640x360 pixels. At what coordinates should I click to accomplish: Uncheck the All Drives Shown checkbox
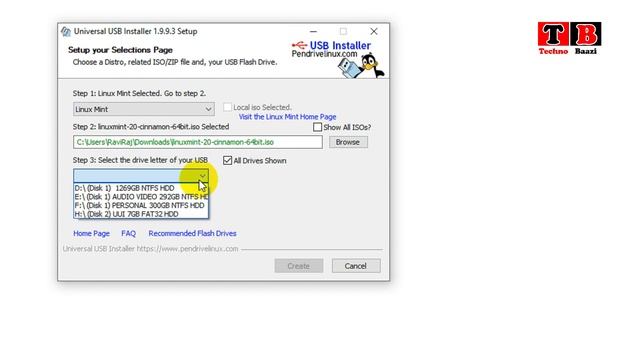pos(227,160)
